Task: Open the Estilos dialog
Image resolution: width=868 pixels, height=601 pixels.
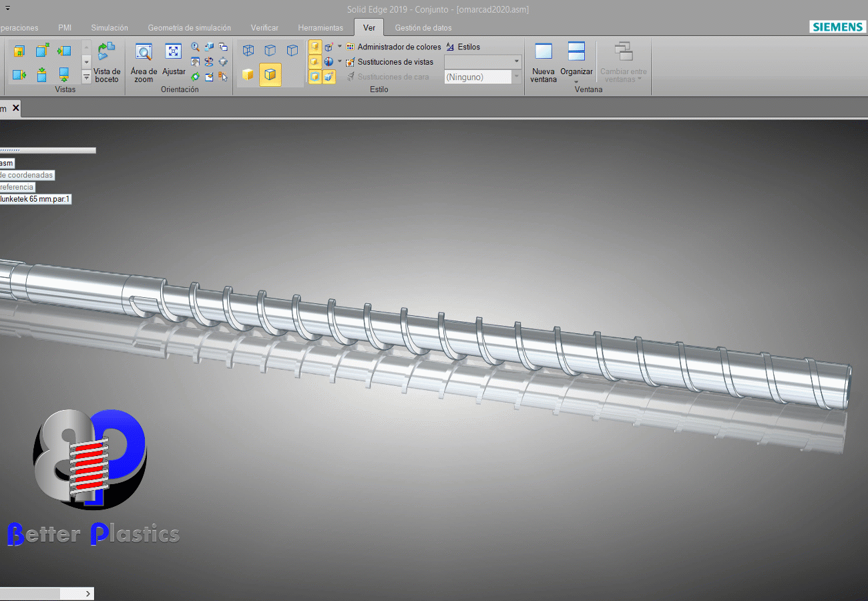Action: click(x=463, y=47)
